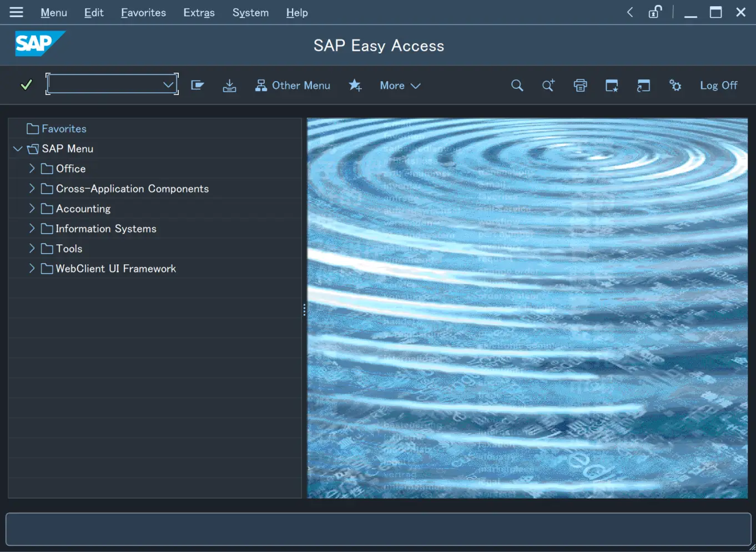Image resolution: width=756 pixels, height=552 pixels.
Task: Click the Information Systems folder icon
Action: pos(47,228)
